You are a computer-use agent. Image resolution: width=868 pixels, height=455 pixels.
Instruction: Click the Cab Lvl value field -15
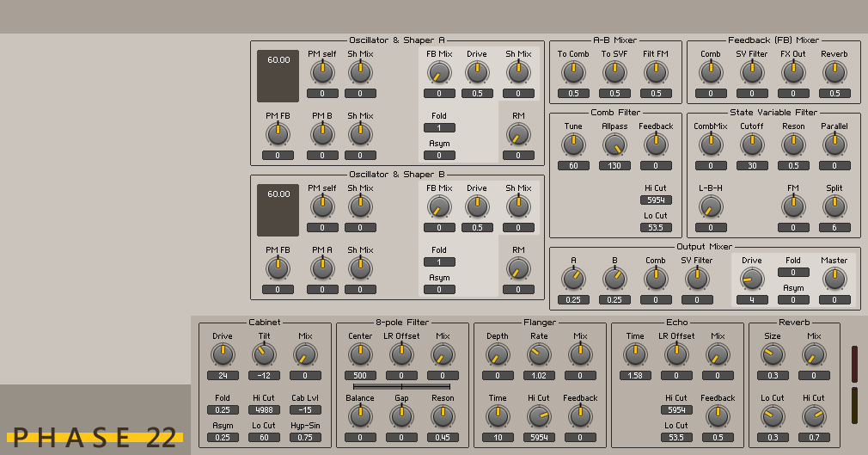click(x=306, y=410)
